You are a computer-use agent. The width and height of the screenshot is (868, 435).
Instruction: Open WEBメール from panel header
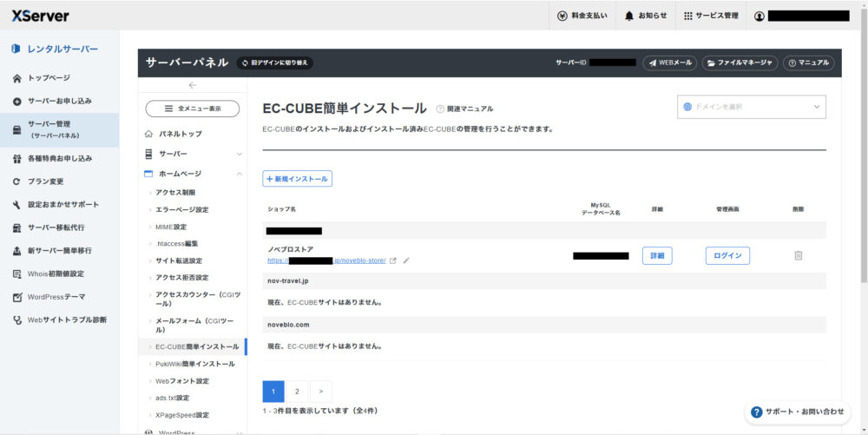670,63
